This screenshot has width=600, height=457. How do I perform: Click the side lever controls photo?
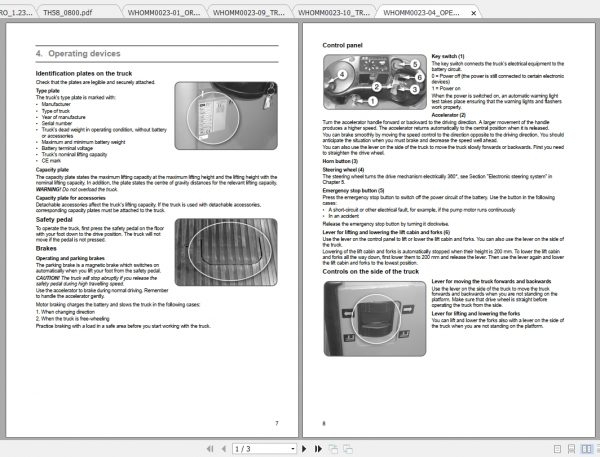point(375,318)
